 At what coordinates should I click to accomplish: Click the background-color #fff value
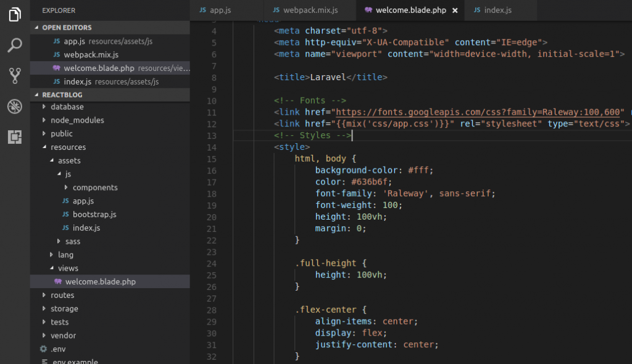[x=418, y=170]
